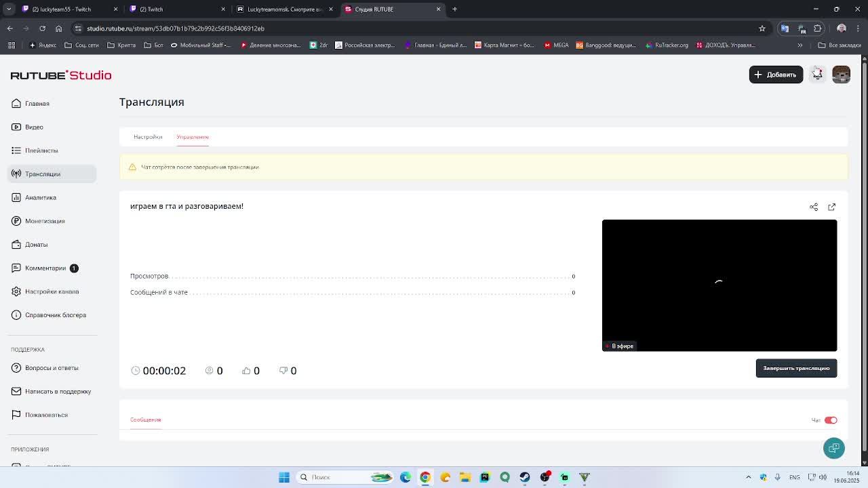Click Пожаловаться link

(46, 415)
